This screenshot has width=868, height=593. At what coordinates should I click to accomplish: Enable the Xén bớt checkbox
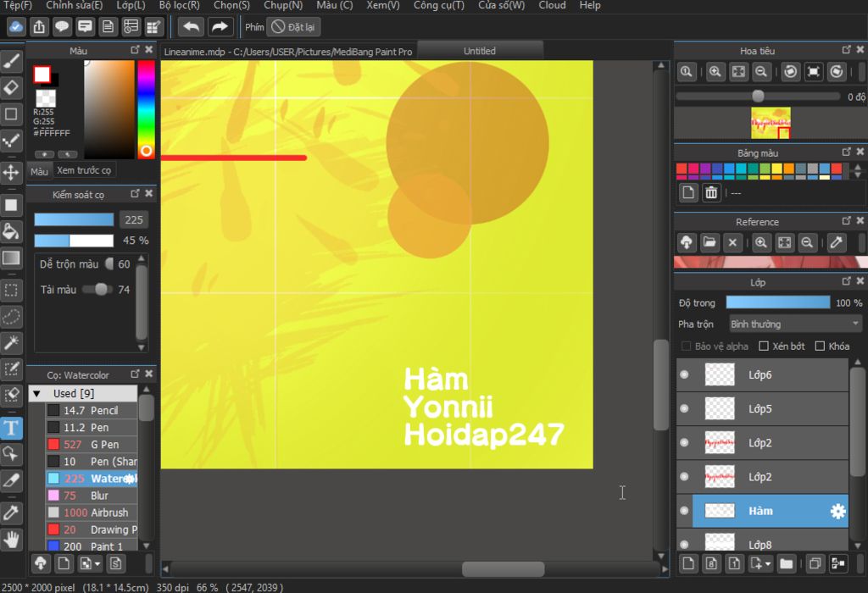764,346
